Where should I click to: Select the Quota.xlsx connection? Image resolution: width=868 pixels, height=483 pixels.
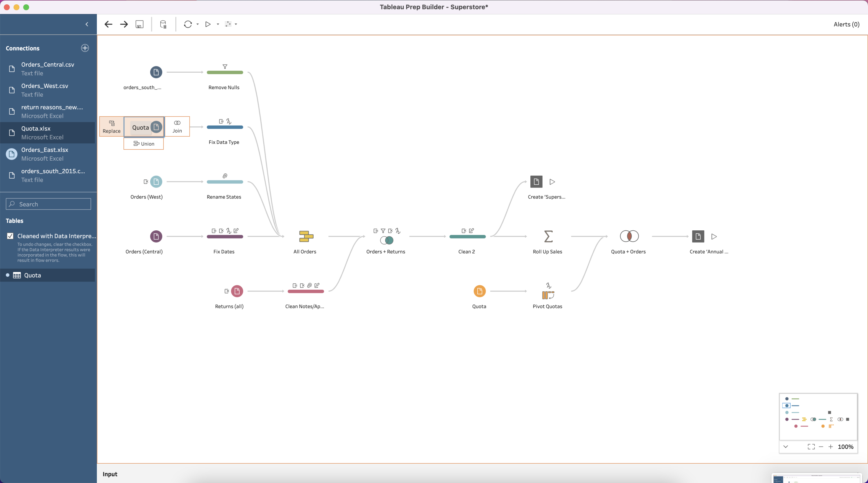coord(47,133)
